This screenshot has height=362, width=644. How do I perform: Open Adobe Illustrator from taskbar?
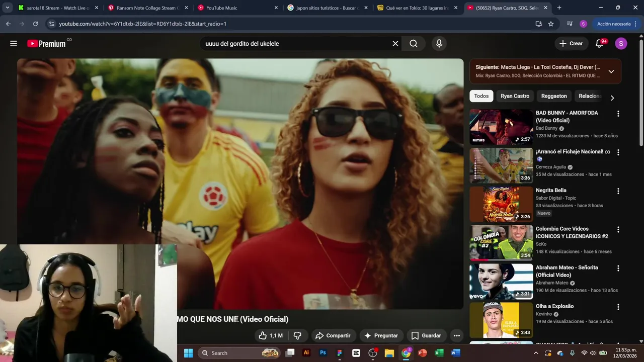306,353
